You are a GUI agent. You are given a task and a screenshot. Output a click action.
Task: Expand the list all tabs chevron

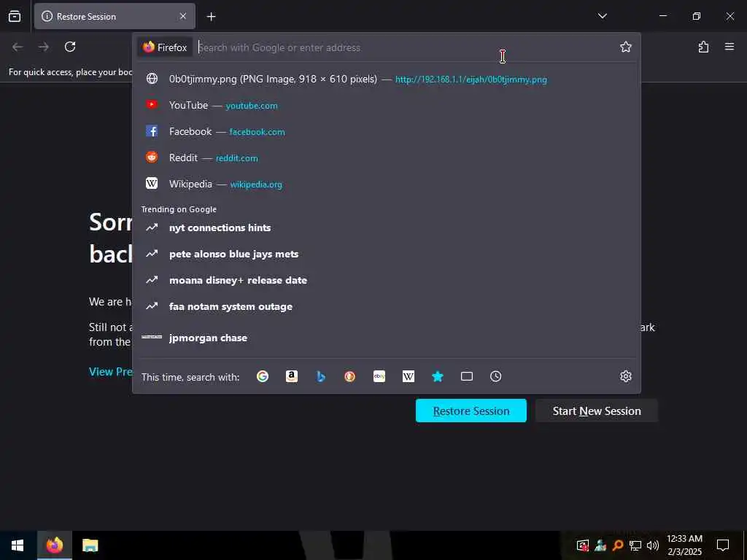coord(602,16)
